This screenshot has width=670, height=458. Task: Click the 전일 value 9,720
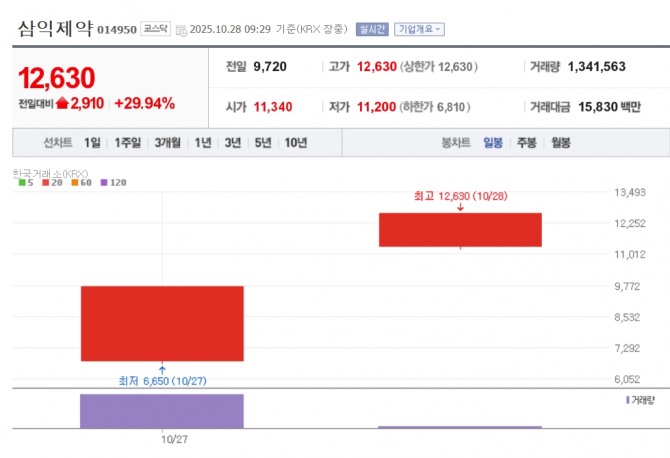click(x=270, y=67)
